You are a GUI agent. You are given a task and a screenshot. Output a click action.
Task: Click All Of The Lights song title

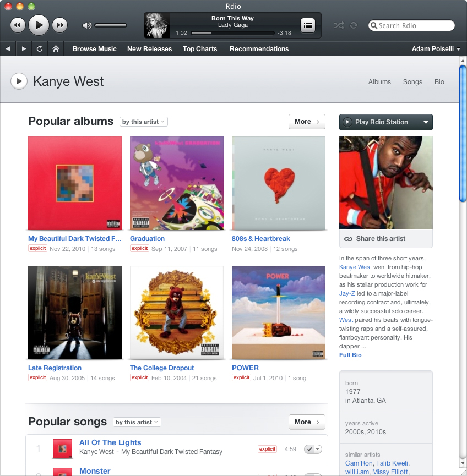pos(110,442)
